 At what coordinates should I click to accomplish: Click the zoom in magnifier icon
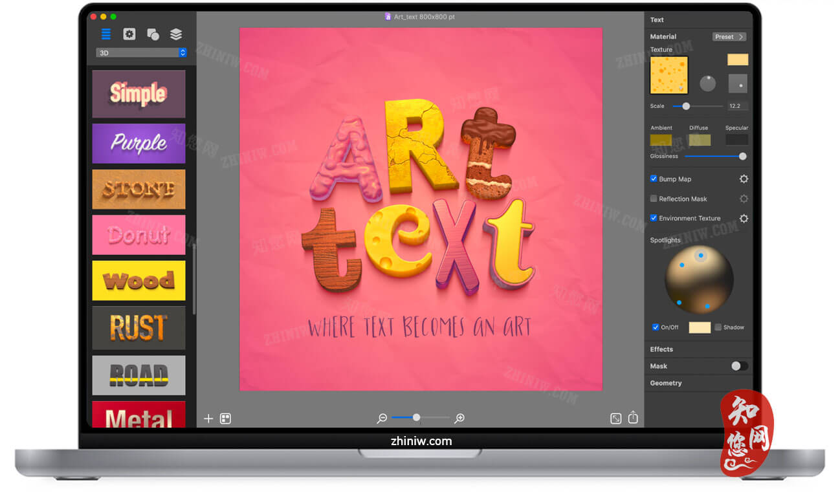tap(459, 419)
